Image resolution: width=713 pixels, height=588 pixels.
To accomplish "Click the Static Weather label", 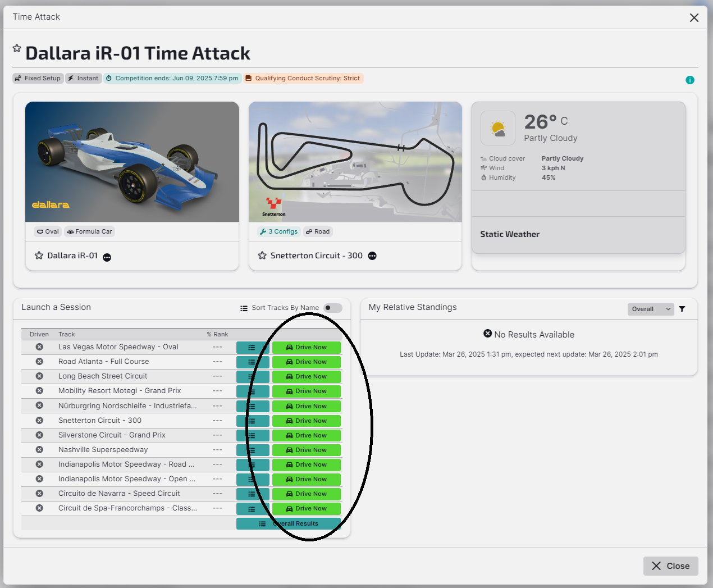I will point(510,235).
